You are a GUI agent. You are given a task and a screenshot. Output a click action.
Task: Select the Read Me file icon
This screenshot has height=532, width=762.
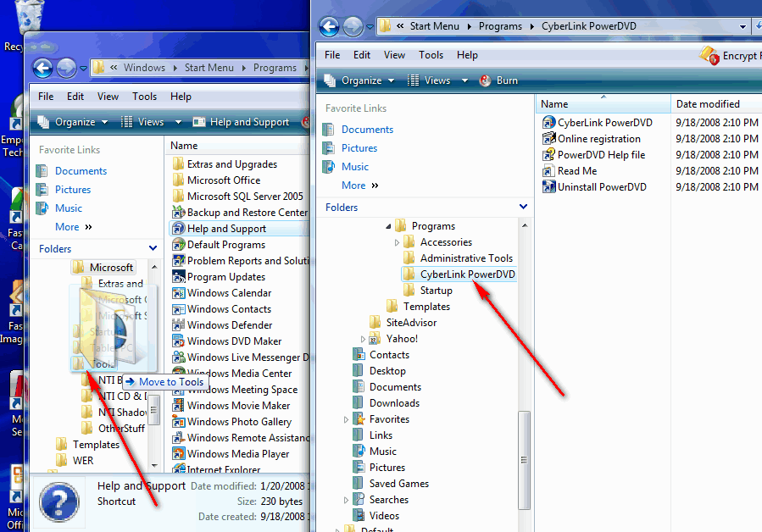click(548, 170)
